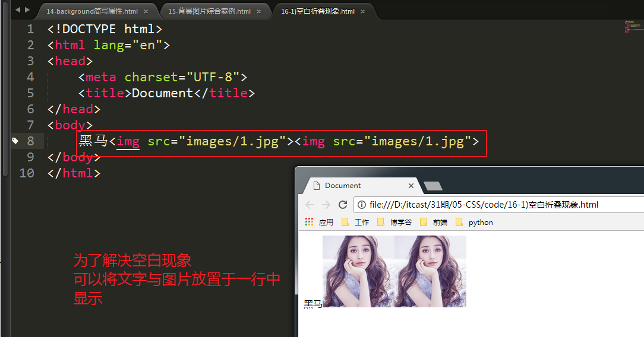Switch to the 14-background简写属性.html tab
The height and width of the screenshot is (337, 644).
[88, 11]
